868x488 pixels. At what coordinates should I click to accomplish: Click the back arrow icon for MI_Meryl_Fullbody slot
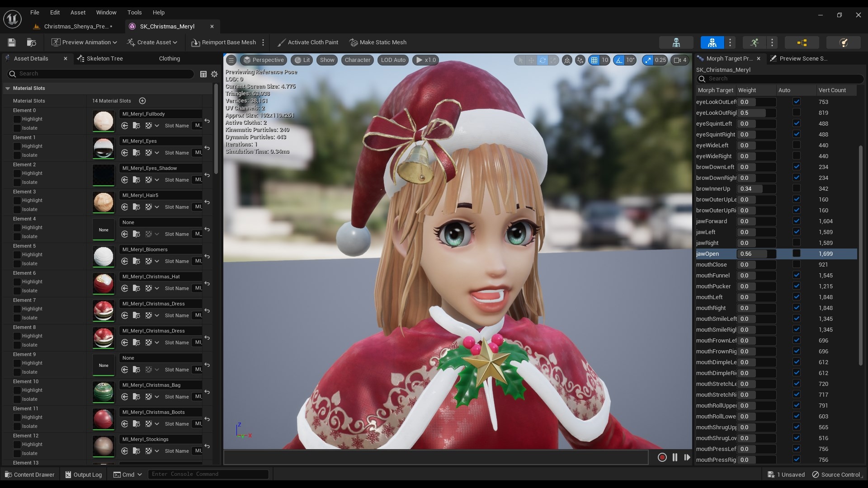coord(208,121)
